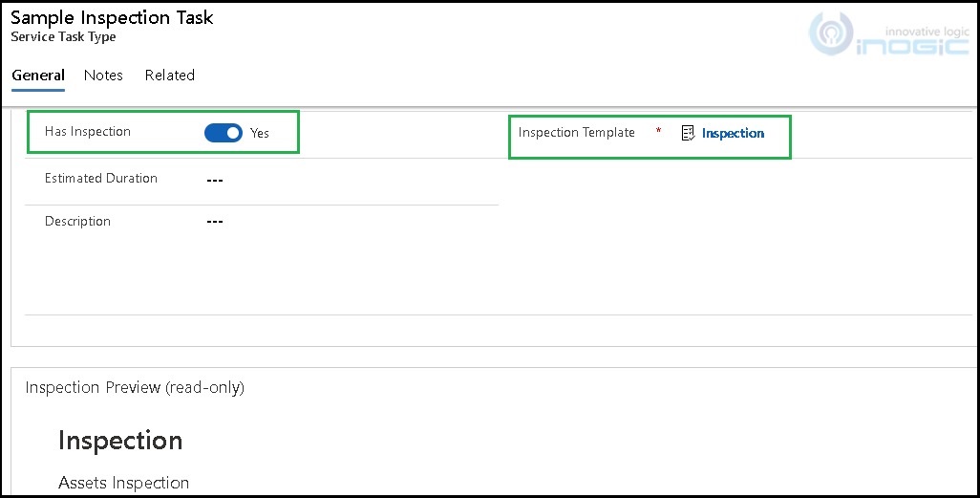This screenshot has height=498, width=980.
Task: Click the Estimated Duration label
Action: 101,179
